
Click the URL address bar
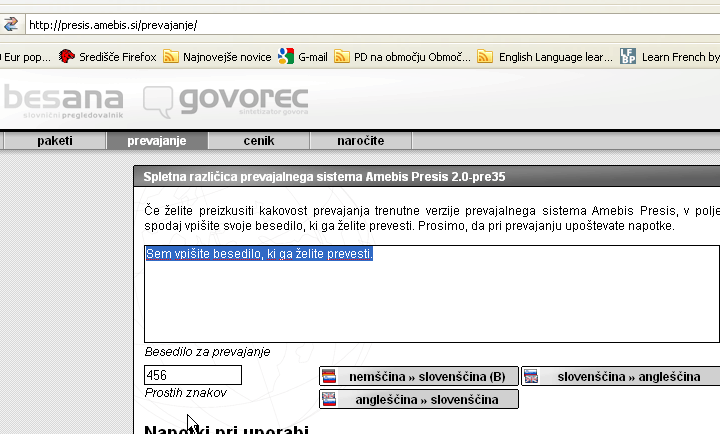[372, 24]
